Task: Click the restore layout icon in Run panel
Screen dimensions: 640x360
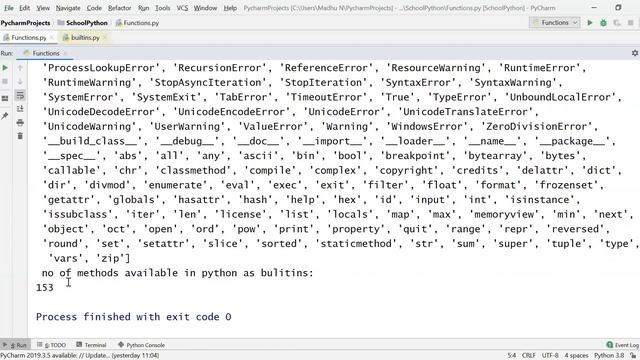Action: (x=5, y=98)
